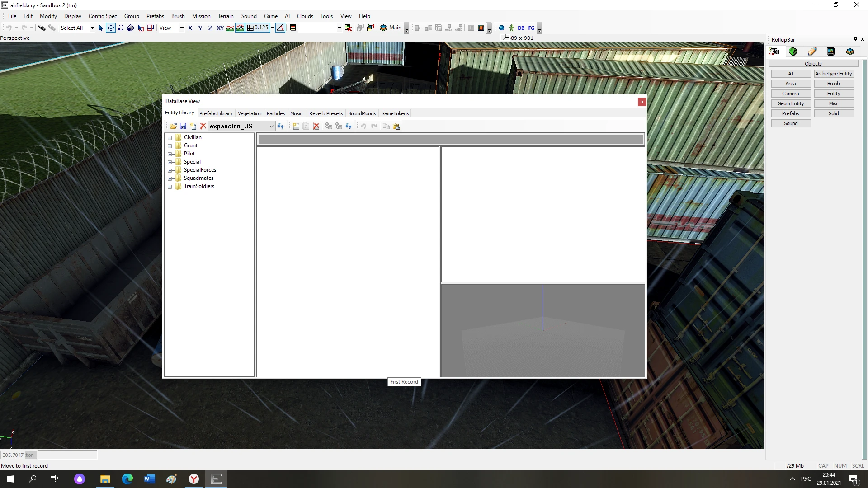Click the Paste icon in the database toolbar
868x488 pixels.
(x=396, y=127)
